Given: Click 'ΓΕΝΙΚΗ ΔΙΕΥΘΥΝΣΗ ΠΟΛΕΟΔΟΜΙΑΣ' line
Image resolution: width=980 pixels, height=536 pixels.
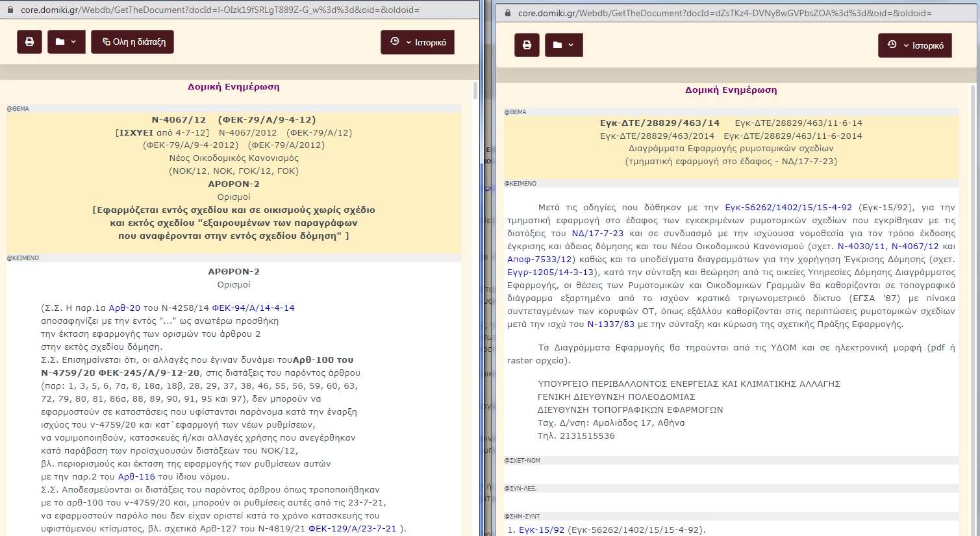Looking at the screenshot, I should click(x=617, y=397).
